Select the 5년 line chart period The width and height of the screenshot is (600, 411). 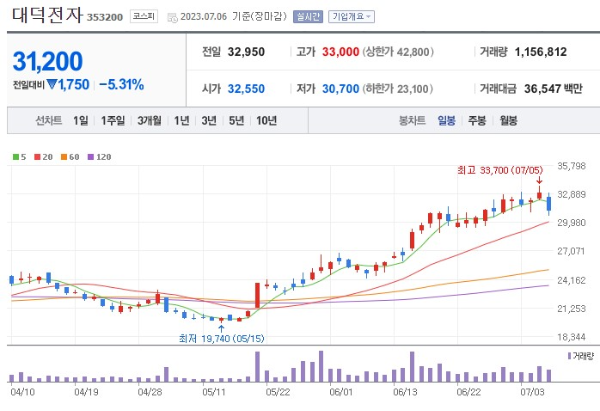(236, 121)
